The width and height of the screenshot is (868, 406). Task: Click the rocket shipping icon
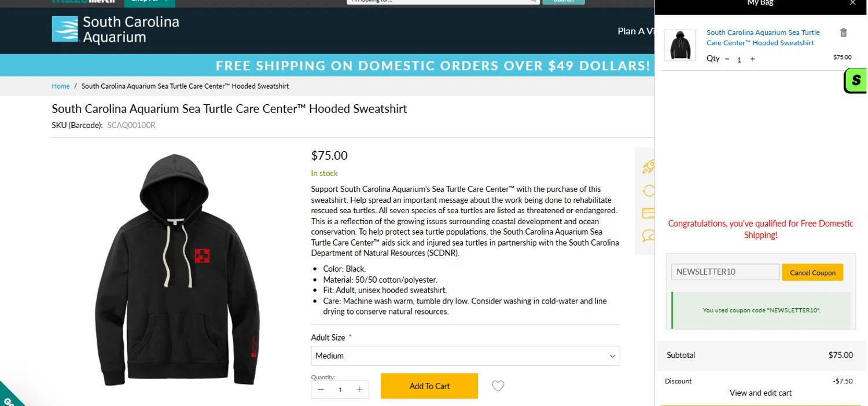pyautogui.click(x=648, y=167)
